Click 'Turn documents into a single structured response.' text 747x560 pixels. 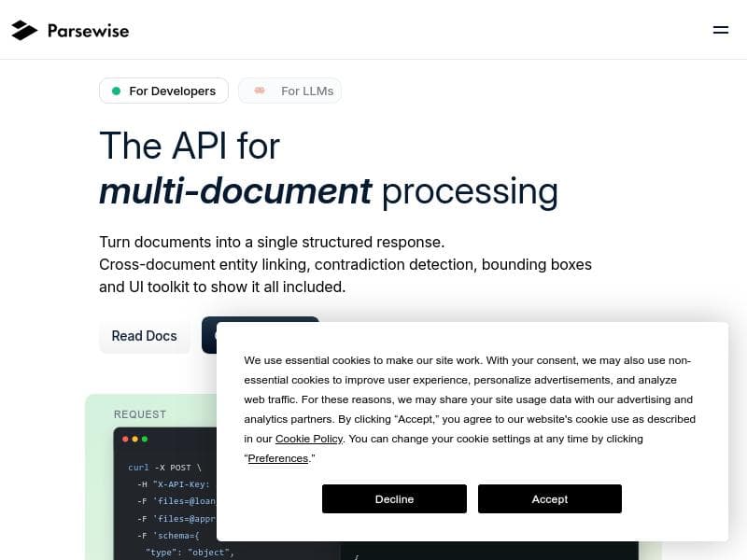272,242
